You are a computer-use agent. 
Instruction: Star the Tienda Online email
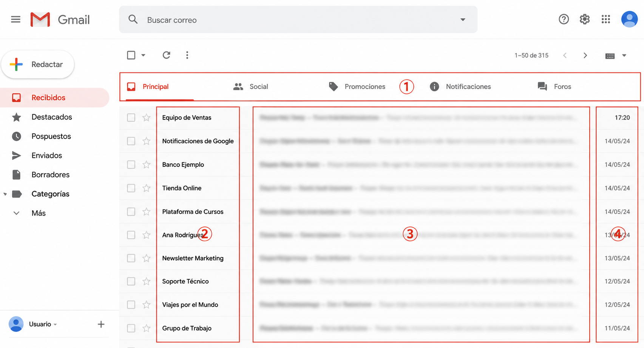[146, 188]
